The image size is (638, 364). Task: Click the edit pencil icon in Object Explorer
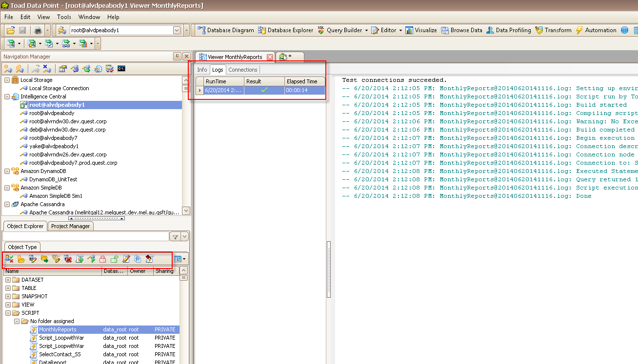coord(126,259)
